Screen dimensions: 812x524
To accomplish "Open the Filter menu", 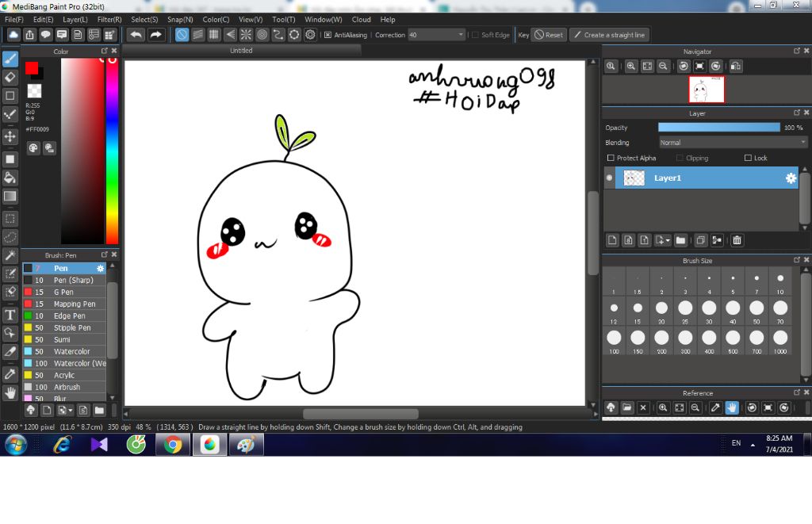I will (x=109, y=19).
